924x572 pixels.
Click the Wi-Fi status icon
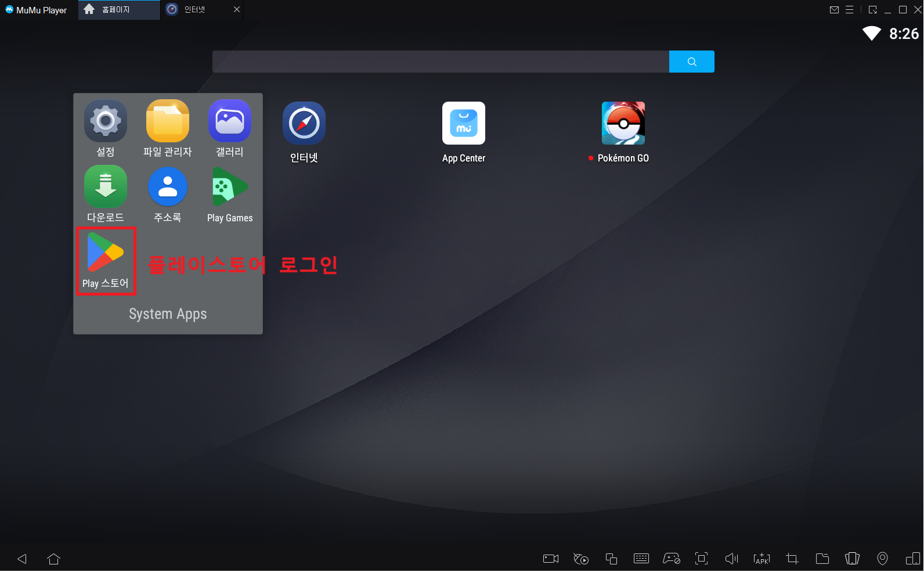(x=872, y=34)
